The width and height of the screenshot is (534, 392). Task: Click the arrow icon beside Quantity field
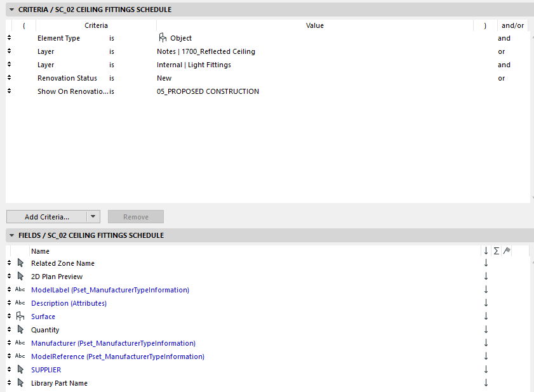(20, 329)
